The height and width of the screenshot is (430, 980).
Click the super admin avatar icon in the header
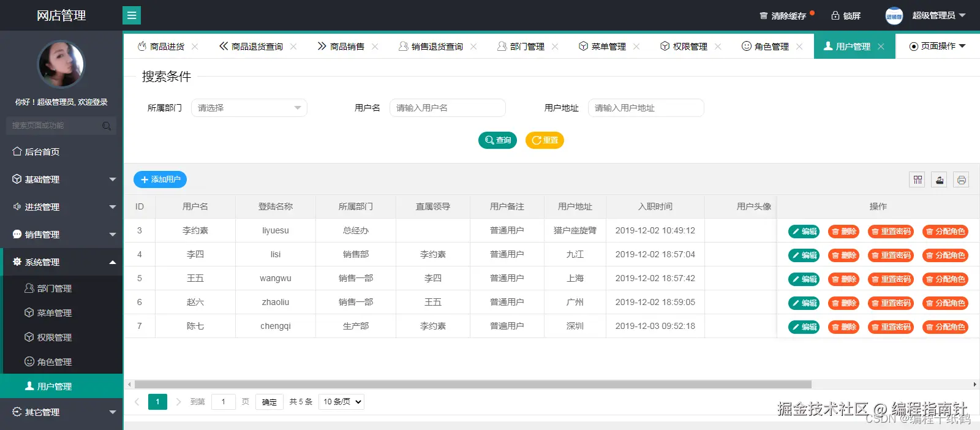click(x=894, y=16)
